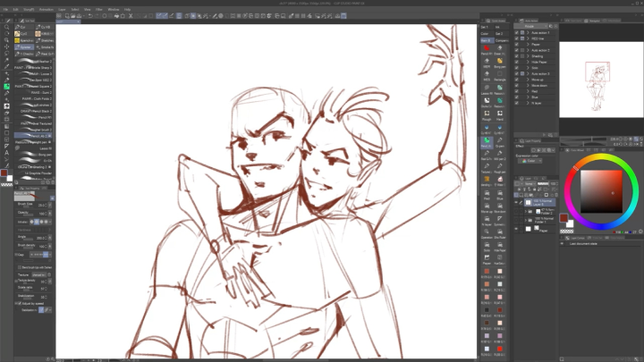Image resolution: width=644 pixels, height=362 pixels.
Task: Uncheck the RED line action checkbox
Action: click(x=517, y=38)
